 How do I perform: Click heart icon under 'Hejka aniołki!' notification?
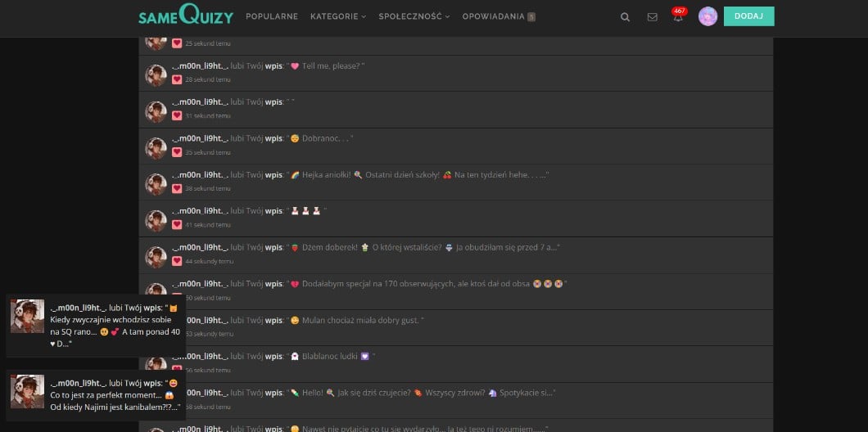(177, 188)
